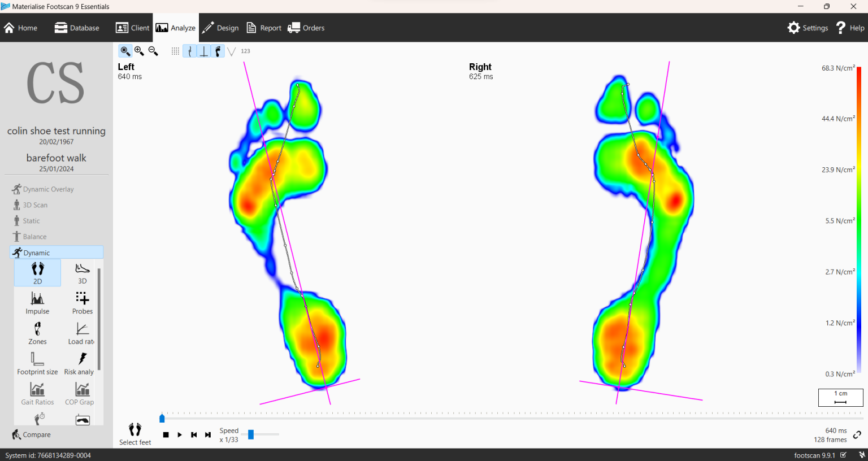Switch to the Database tab

pyautogui.click(x=77, y=28)
